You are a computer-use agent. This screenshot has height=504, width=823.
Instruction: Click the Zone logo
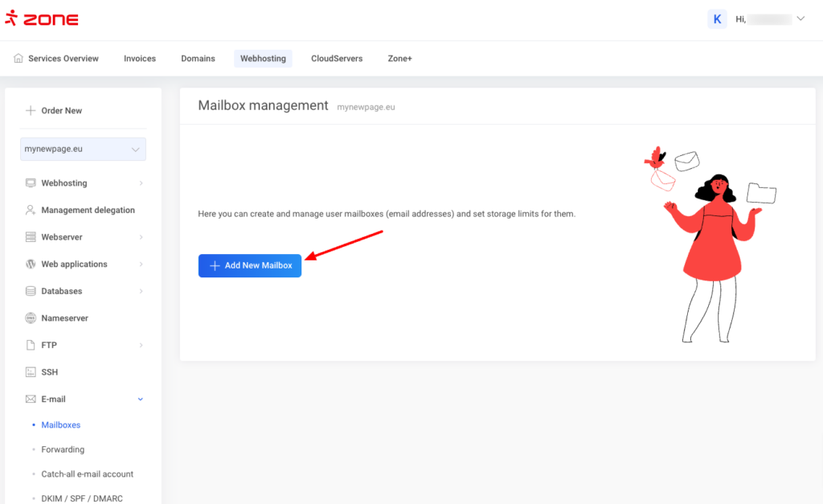(42, 19)
